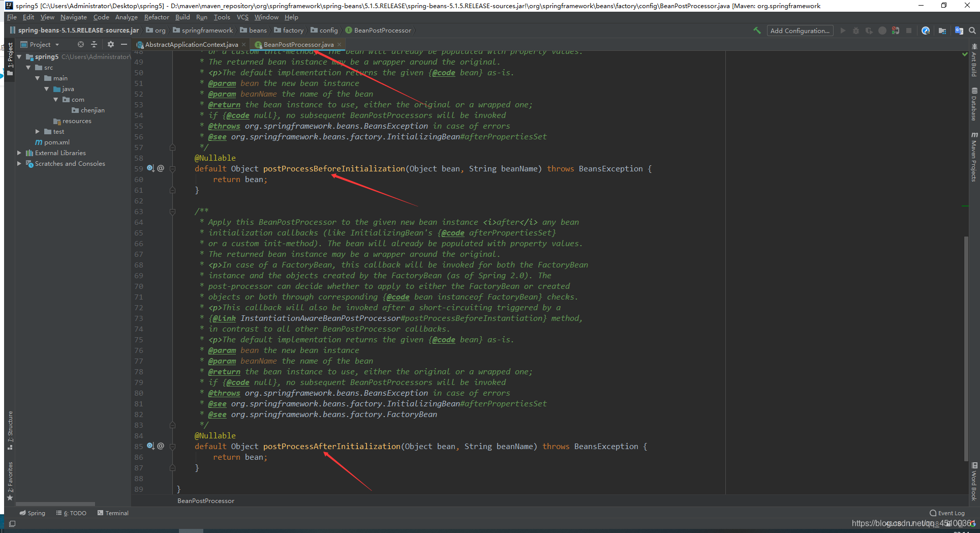980x533 pixels.
Task: Click the Stop square icon
Action: pyautogui.click(x=909, y=31)
